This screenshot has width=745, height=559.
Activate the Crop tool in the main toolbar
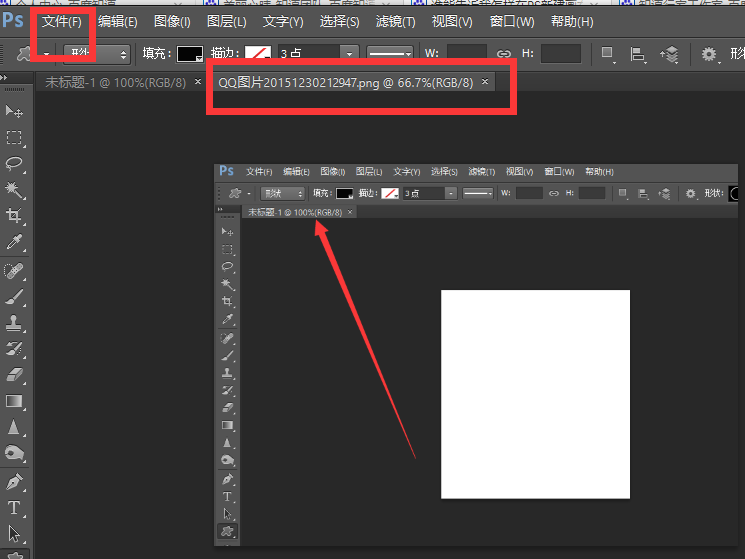pyautogui.click(x=14, y=216)
